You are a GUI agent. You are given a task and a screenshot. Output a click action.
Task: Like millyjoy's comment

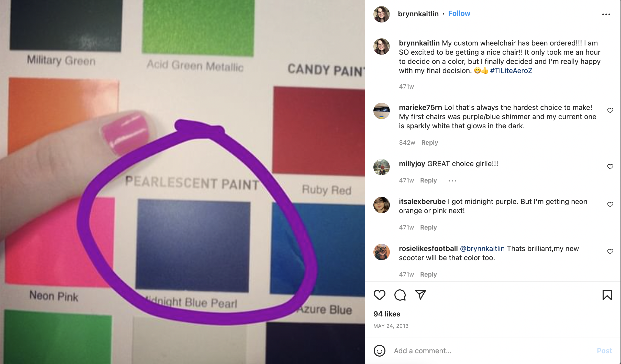pyautogui.click(x=610, y=167)
